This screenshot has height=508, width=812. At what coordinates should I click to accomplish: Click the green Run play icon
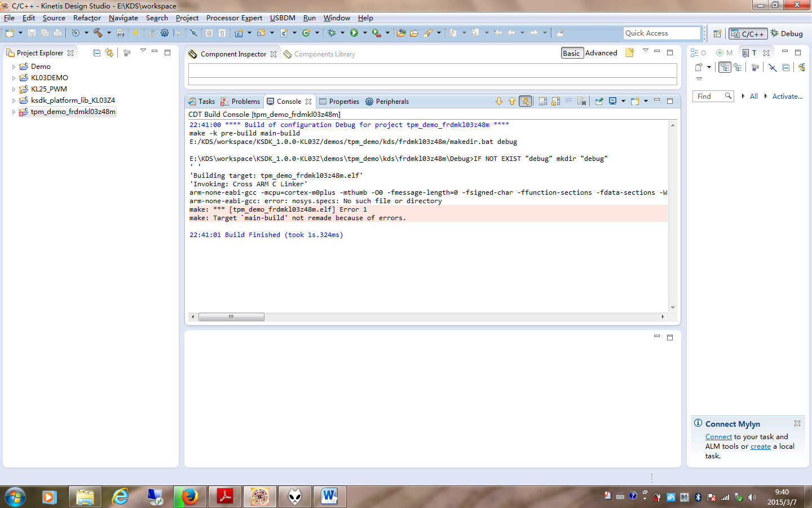(354, 33)
